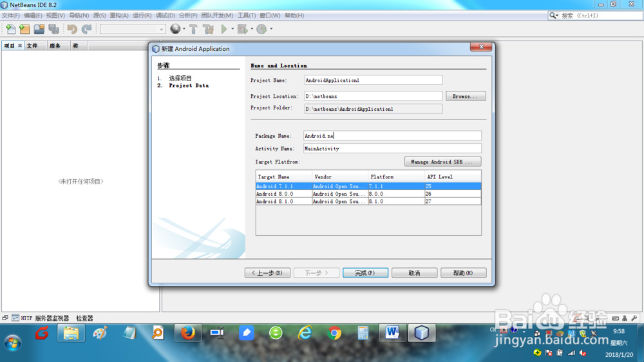The width and height of the screenshot is (644, 362).
Task: Select the Android 8.0.0 target row
Action: (368, 193)
